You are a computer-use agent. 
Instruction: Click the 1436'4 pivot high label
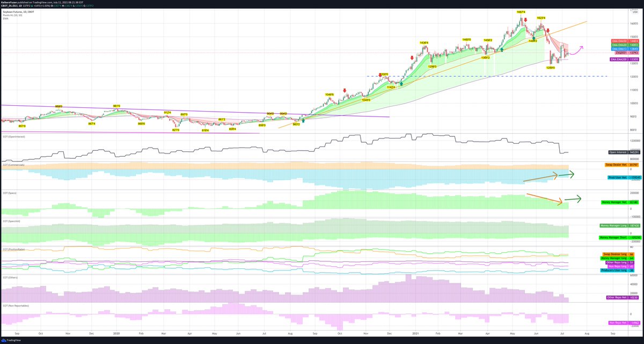(424, 42)
